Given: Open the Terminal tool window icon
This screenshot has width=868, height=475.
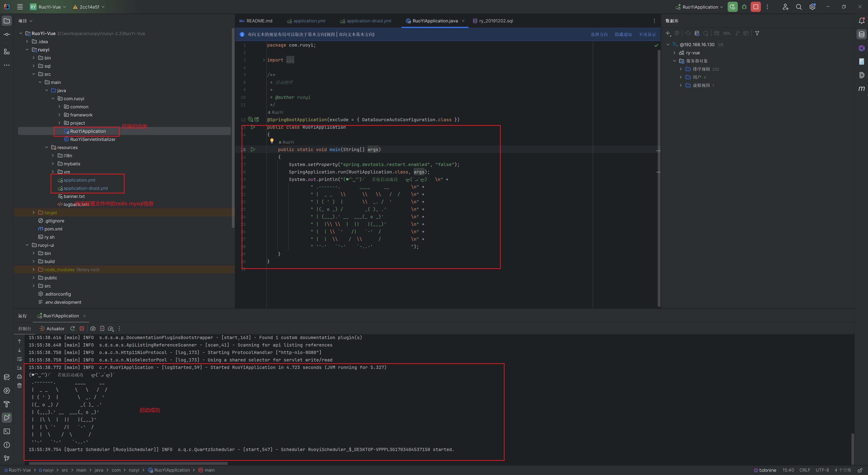Looking at the screenshot, I should (7, 431).
